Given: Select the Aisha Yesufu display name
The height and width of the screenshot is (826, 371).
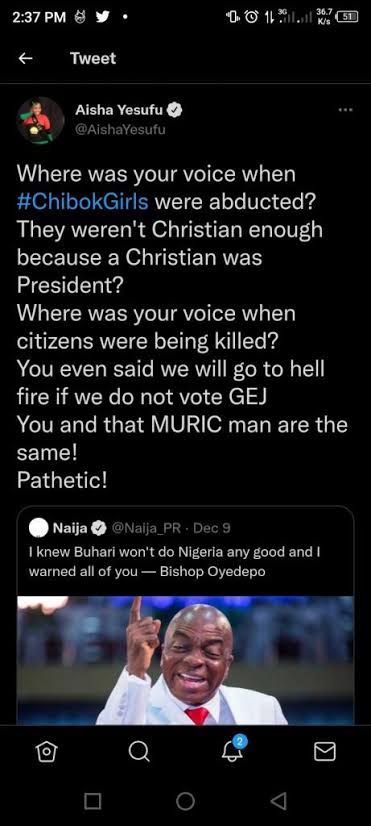Looking at the screenshot, I should 120,110.
